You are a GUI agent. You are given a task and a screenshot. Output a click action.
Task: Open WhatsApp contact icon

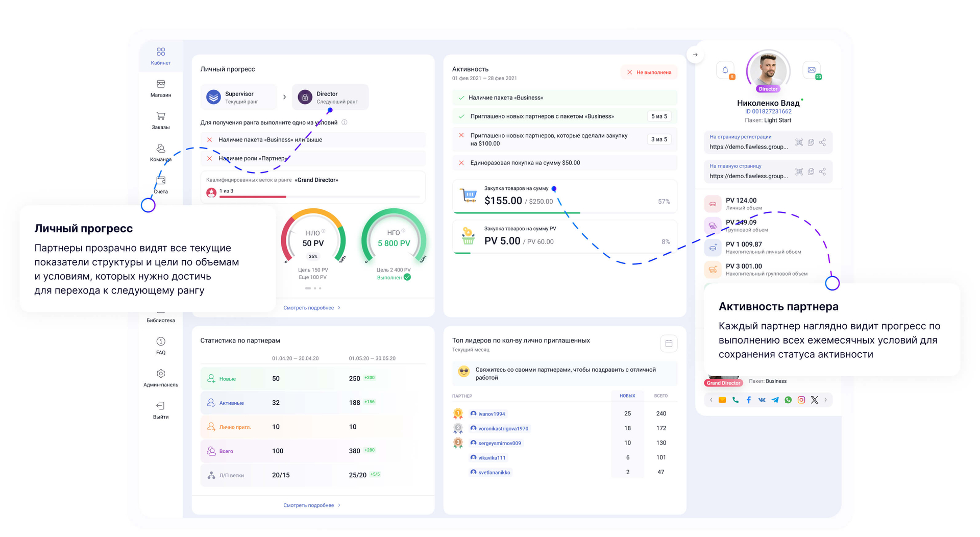pyautogui.click(x=788, y=400)
